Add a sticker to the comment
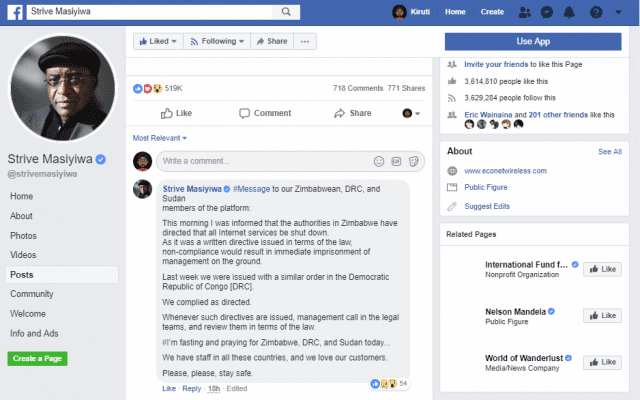The image size is (640, 400). point(414,161)
